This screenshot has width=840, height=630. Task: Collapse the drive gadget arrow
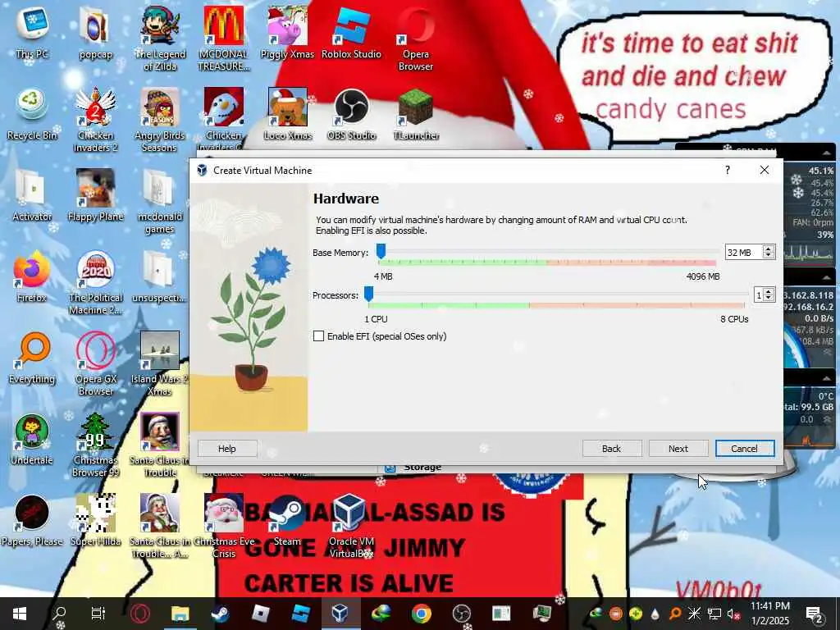827,378
